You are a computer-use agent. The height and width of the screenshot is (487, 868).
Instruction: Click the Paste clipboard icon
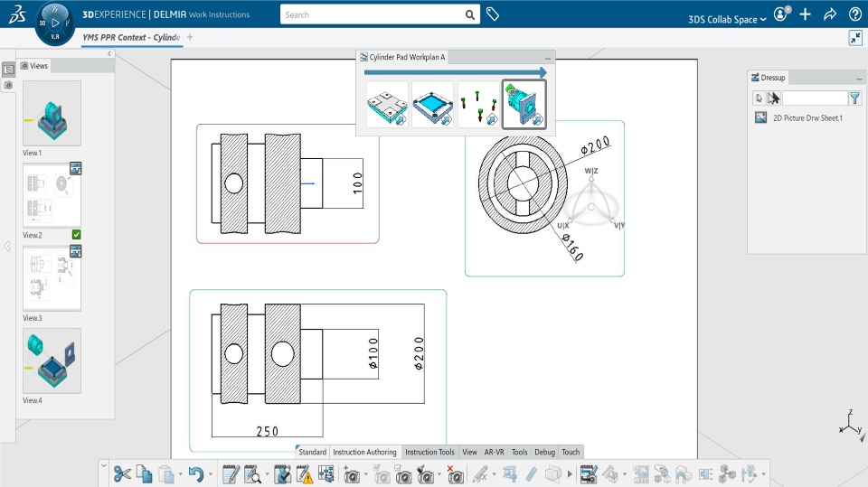click(x=166, y=474)
